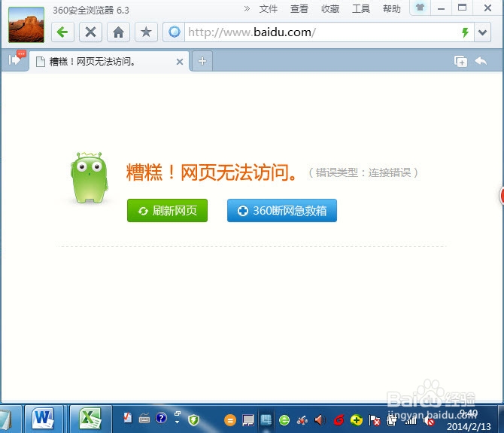Image resolution: width=504 pixels, height=433 pixels.
Task: Click the yellow-green plus 360 tray icon
Action: (x=357, y=419)
